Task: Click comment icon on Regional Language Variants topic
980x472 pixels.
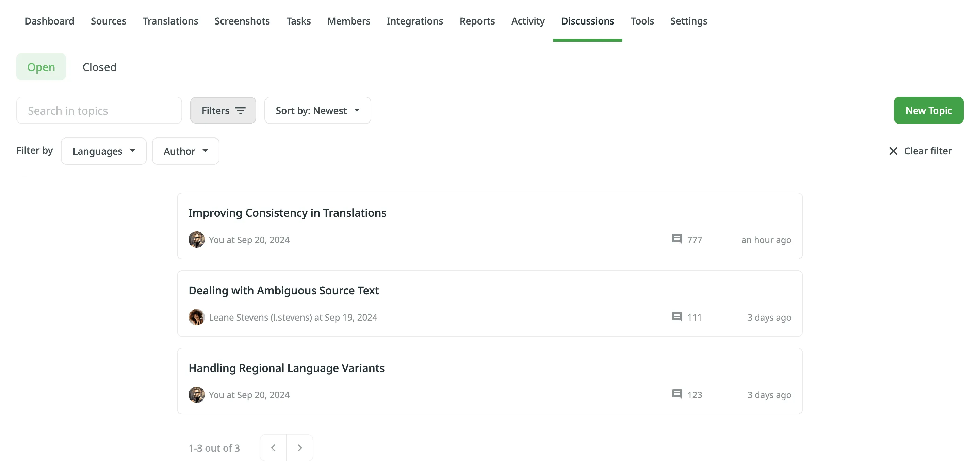Action: 677,394
